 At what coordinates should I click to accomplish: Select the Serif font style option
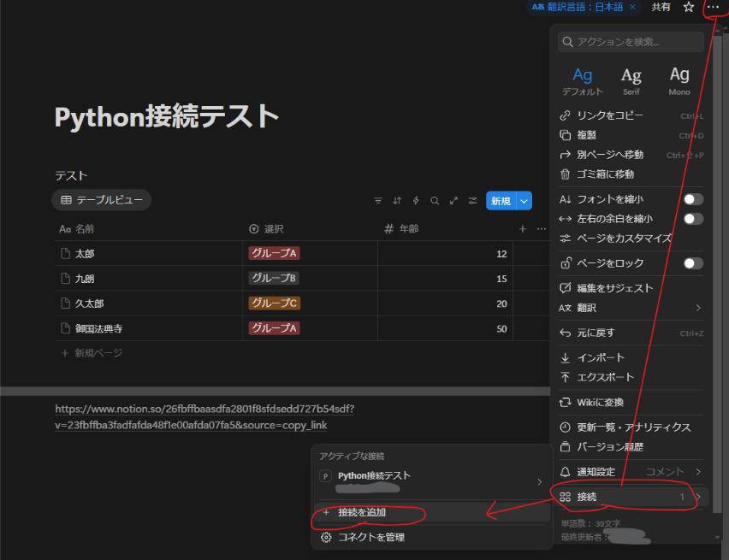tap(631, 80)
